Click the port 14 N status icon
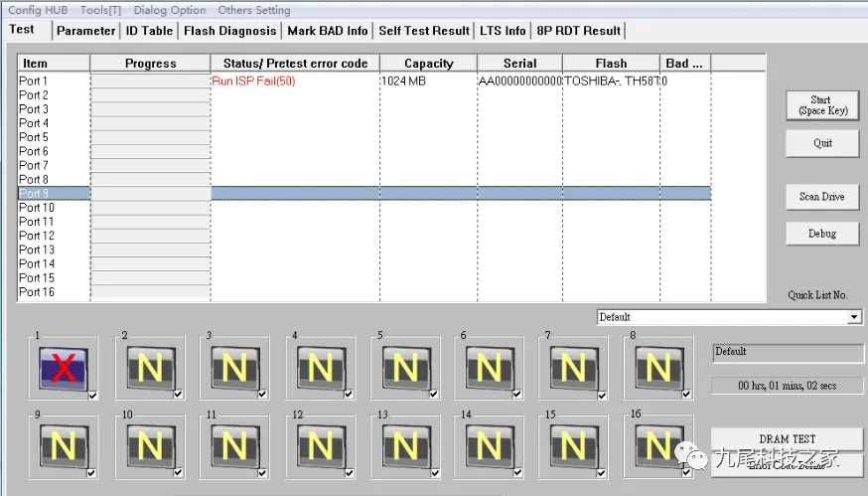 pos(489,445)
